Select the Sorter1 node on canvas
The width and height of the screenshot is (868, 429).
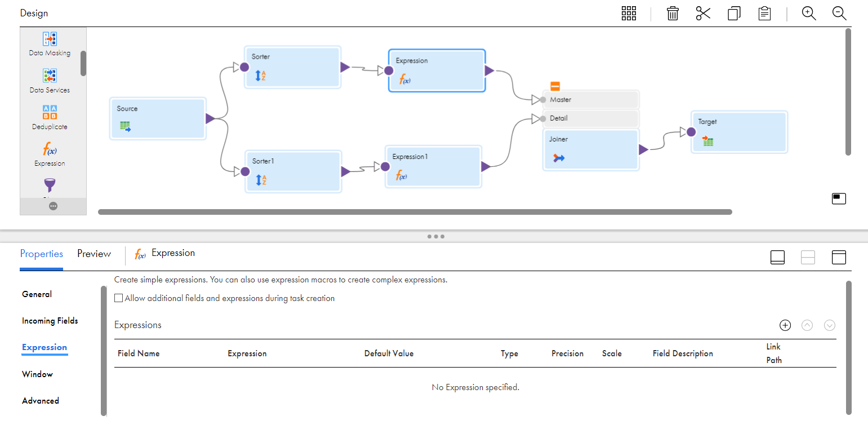(x=292, y=171)
